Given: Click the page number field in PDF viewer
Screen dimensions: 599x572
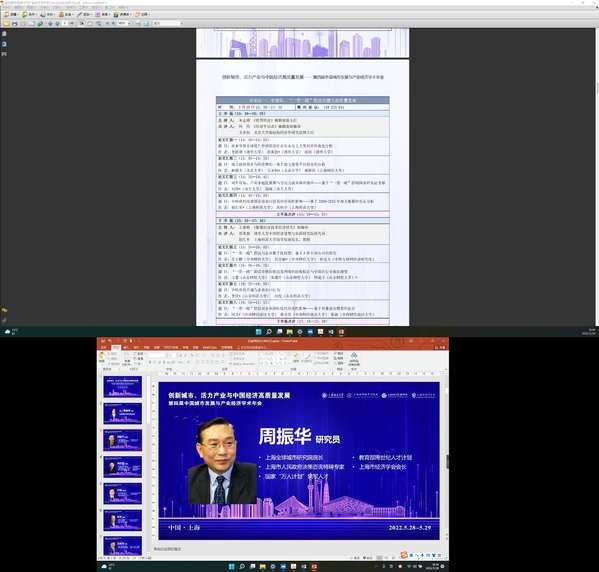Looking at the screenshot, I should [65, 23].
